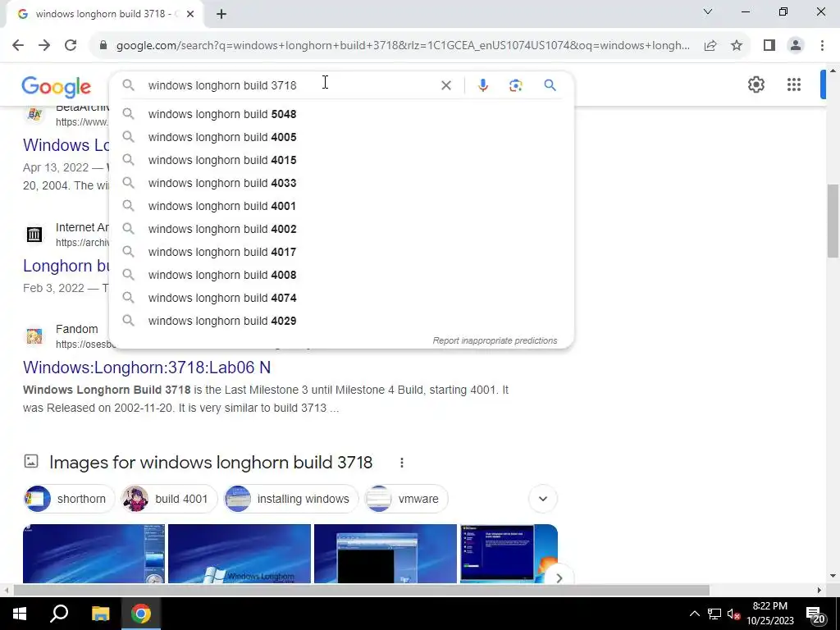Start a voice search with the microphone

(x=482, y=85)
